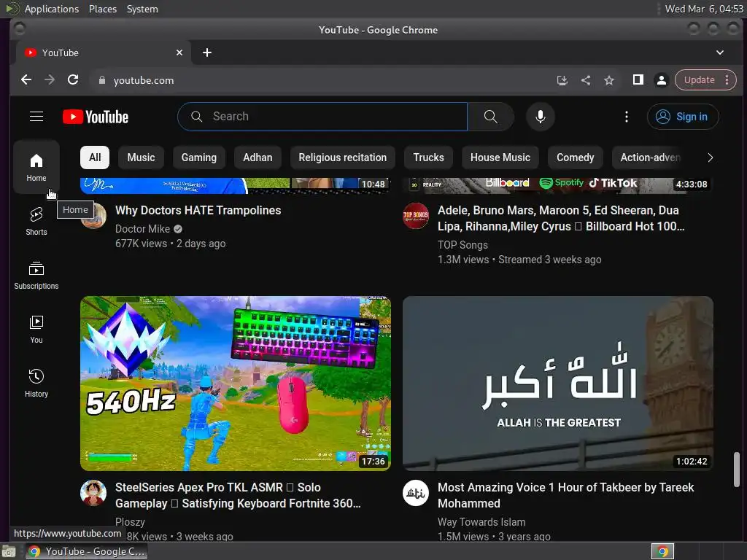Open Ploszy channel avatar
Image resolution: width=747 pixels, height=560 pixels.
[93, 493]
